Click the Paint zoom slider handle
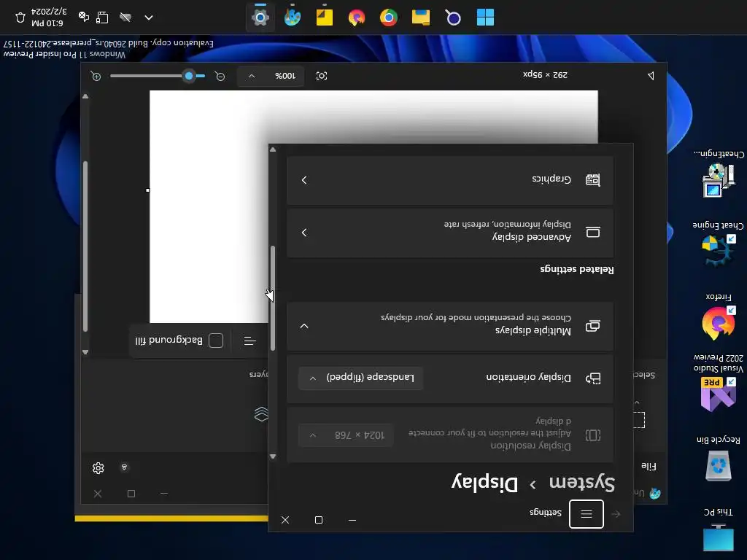 click(189, 76)
